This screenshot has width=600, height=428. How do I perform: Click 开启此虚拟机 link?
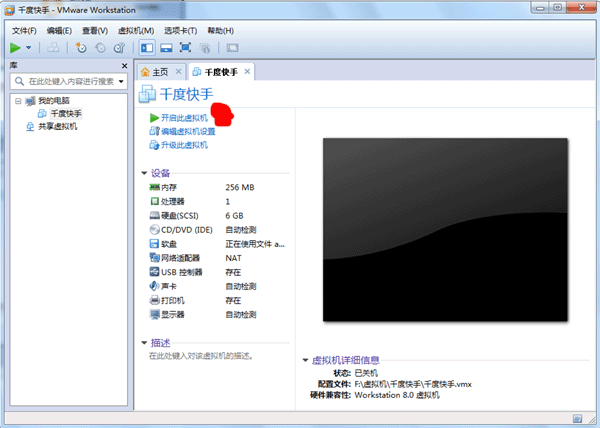coord(183,118)
